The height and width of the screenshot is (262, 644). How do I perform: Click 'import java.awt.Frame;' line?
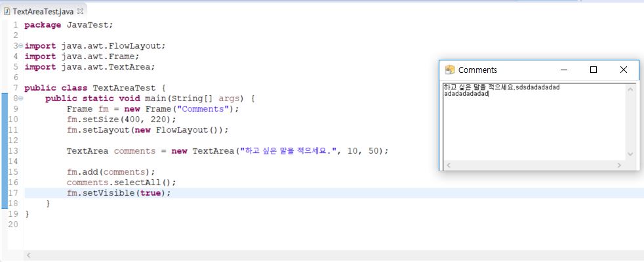[82, 56]
